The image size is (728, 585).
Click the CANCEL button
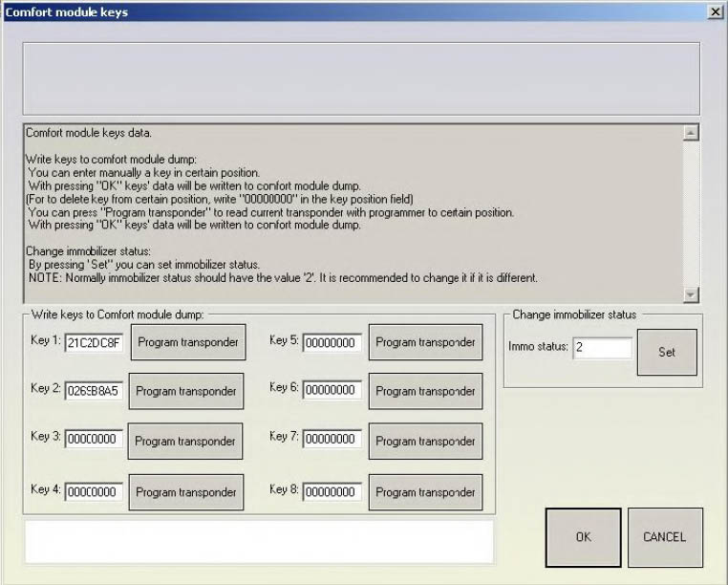click(664, 537)
